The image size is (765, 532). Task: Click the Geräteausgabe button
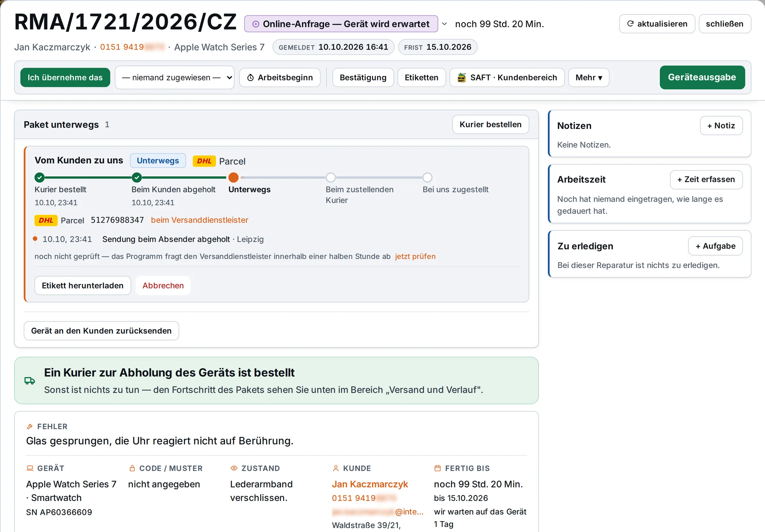click(702, 77)
